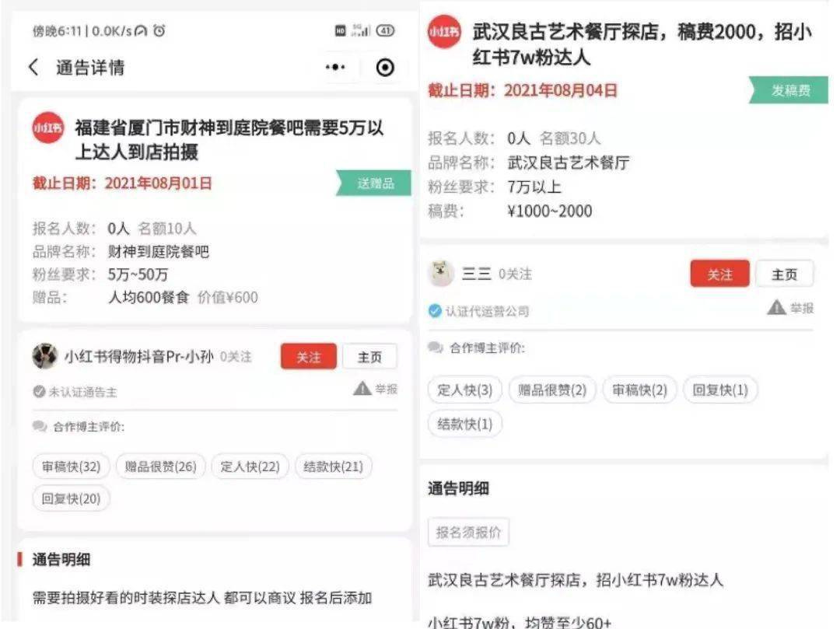Tap the 举报 warning icon under 小孙

pos(362,389)
